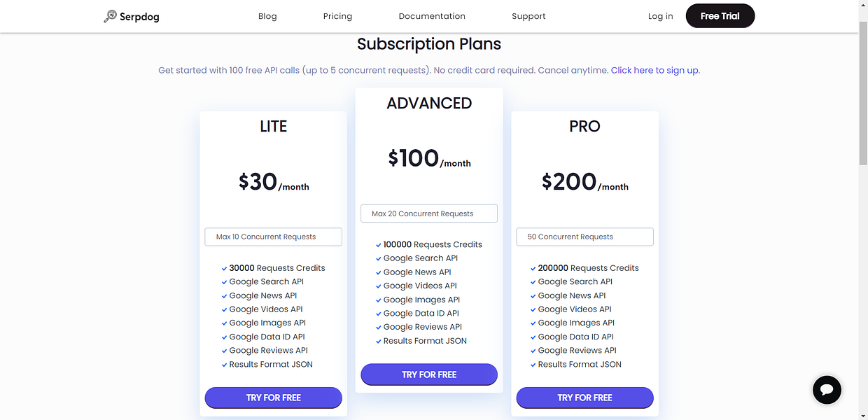Click the Log in link
Viewport: 868px width, 420px height.
(660, 15)
